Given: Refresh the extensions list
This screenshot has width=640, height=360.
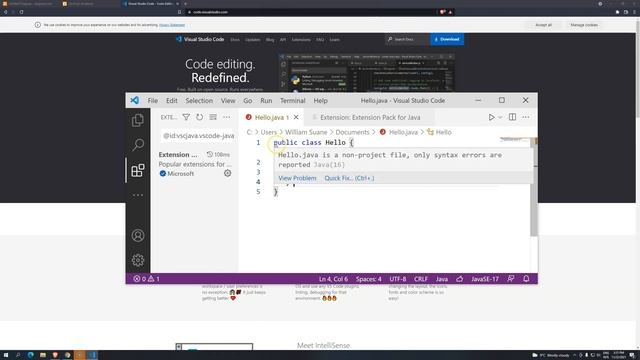Looking at the screenshot, I should pyautogui.click(x=199, y=117).
